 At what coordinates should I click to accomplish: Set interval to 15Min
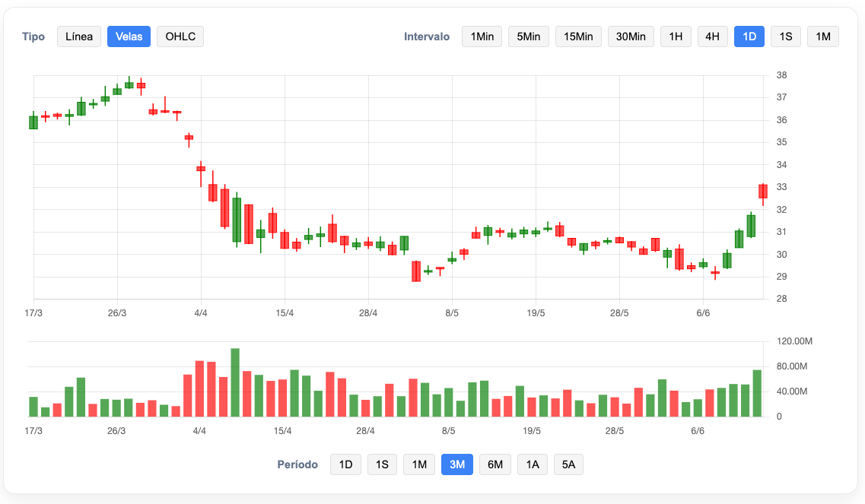578,36
